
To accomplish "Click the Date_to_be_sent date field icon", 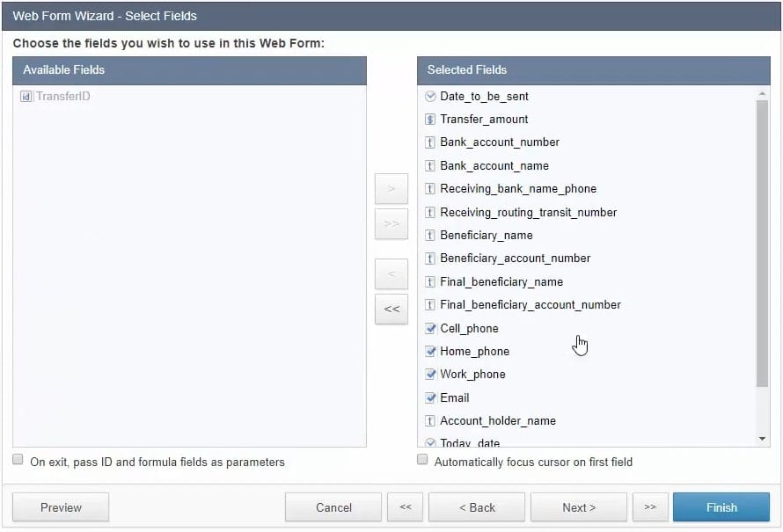I will 430,97.
